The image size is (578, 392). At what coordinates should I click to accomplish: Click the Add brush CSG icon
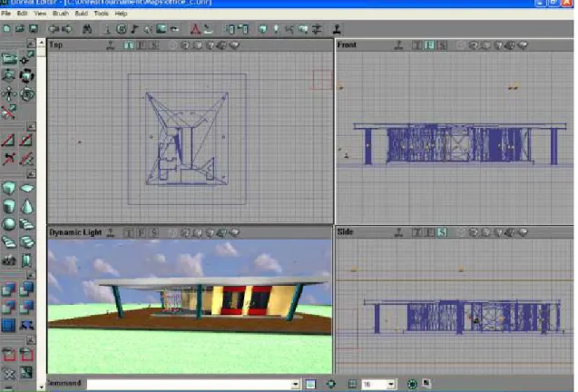pos(8,289)
